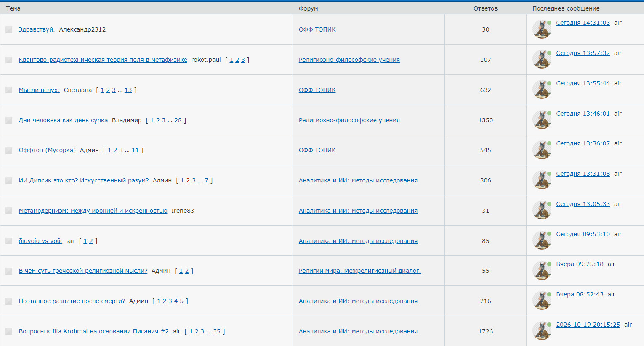
Task: Click the status icon beside Метамодернизм topic
Action: [9, 211]
